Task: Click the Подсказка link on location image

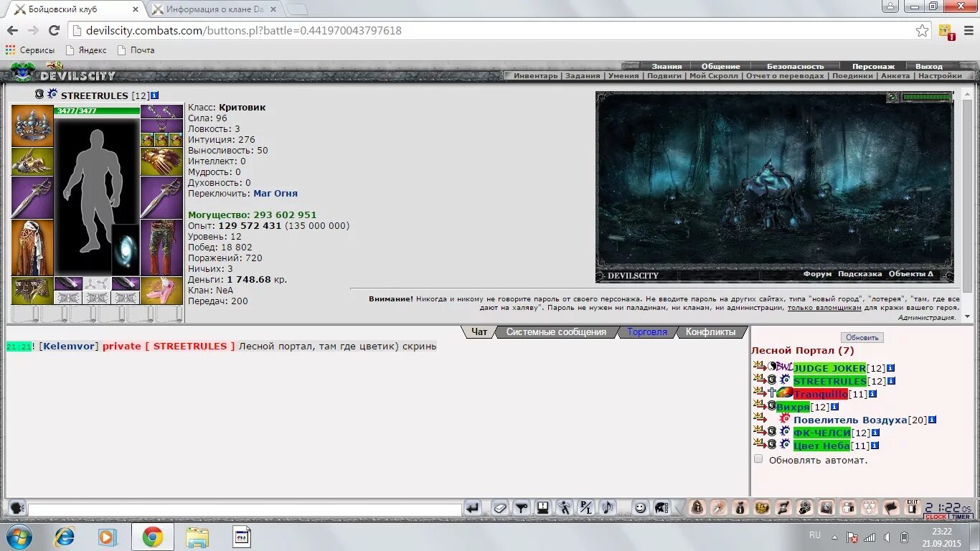Action: [859, 274]
